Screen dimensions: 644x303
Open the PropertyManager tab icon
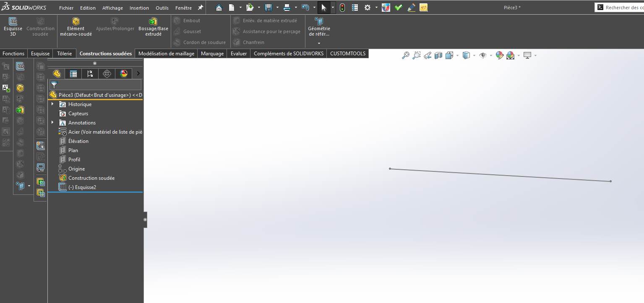[x=73, y=74]
